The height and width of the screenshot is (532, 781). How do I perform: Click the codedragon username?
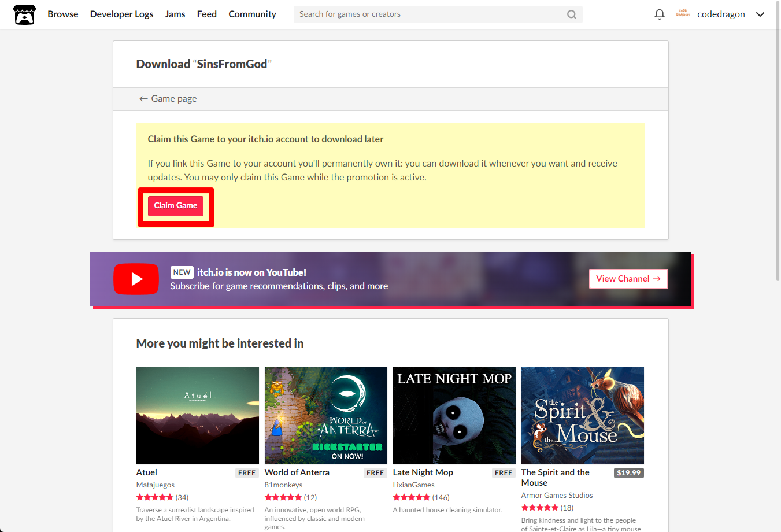[721, 14]
